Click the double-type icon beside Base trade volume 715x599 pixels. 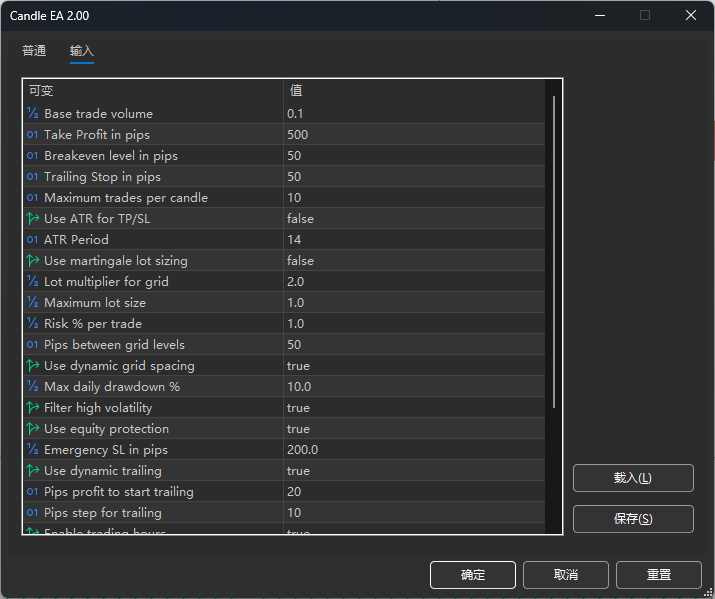[x=33, y=114]
